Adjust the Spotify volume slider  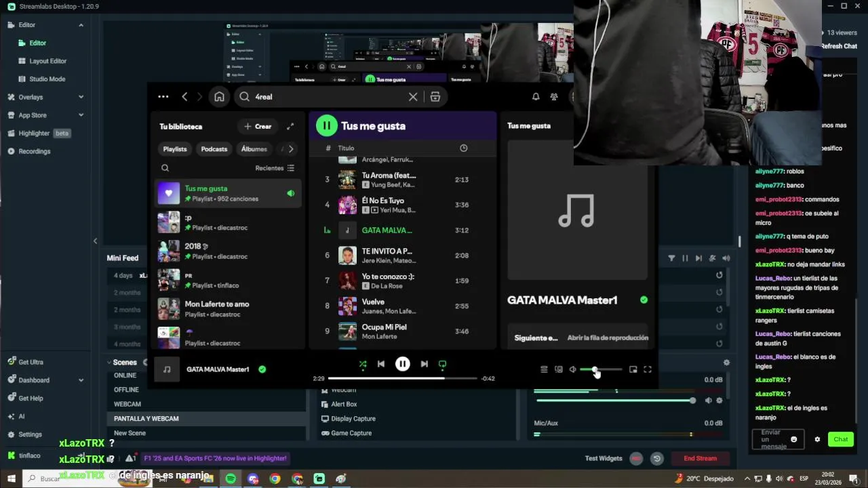click(601, 369)
